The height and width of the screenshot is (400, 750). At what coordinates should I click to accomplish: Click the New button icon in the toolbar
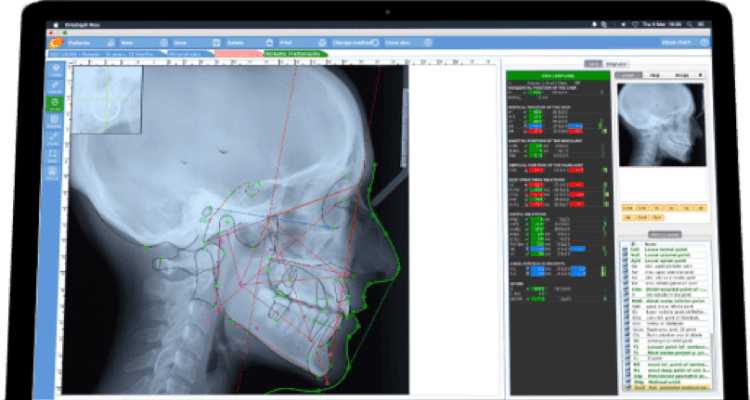164,43
